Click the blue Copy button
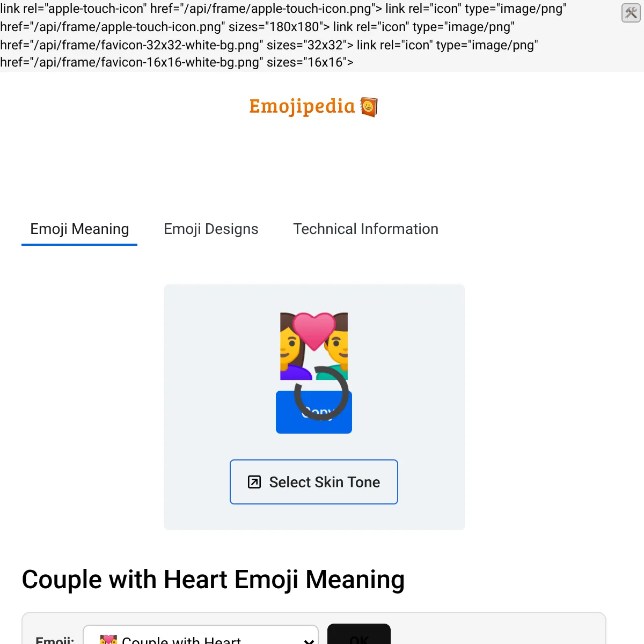 pyautogui.click(x=314, y=412)
